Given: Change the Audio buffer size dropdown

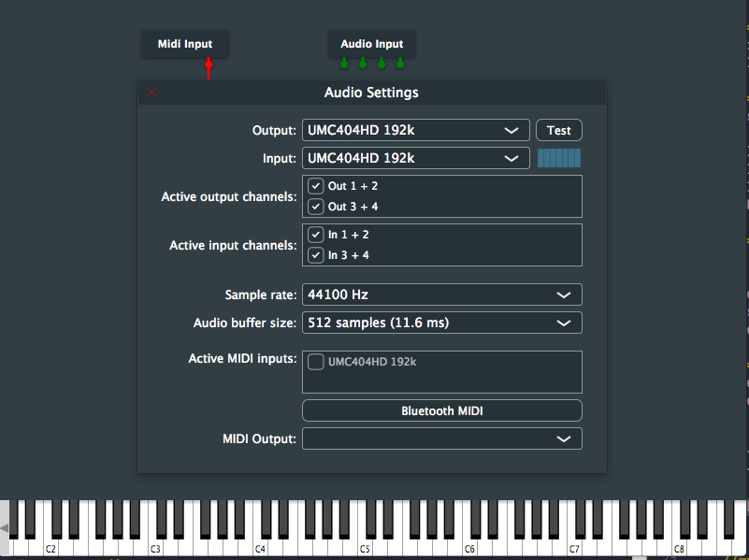Looking at the screenshot, I should pyautogui.click(x=441, y=323).
